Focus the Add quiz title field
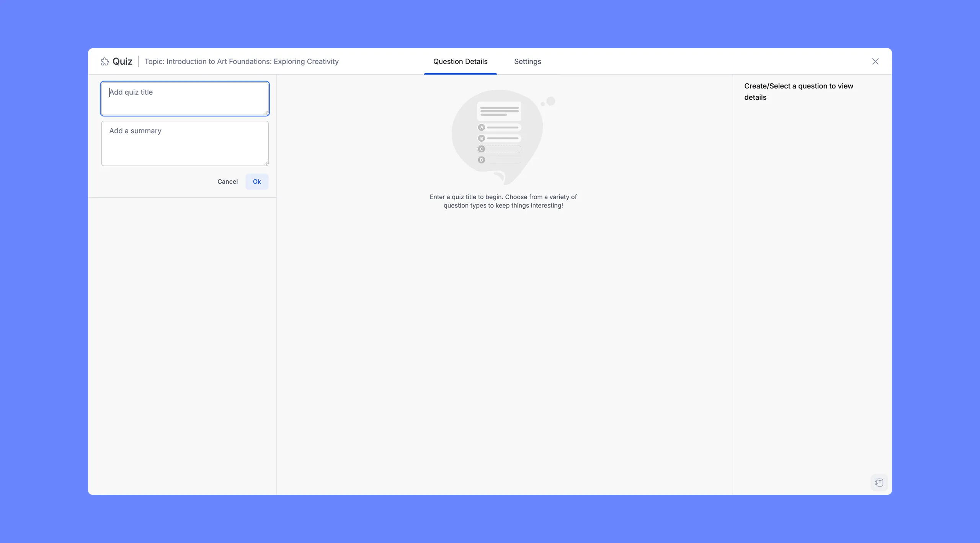The width and height of the screenshot is (980, 543). 185,98
